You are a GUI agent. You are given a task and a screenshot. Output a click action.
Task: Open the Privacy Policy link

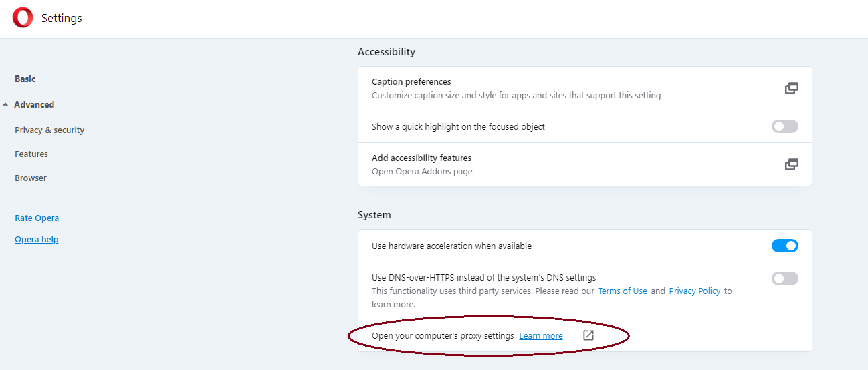pos(695,291)
